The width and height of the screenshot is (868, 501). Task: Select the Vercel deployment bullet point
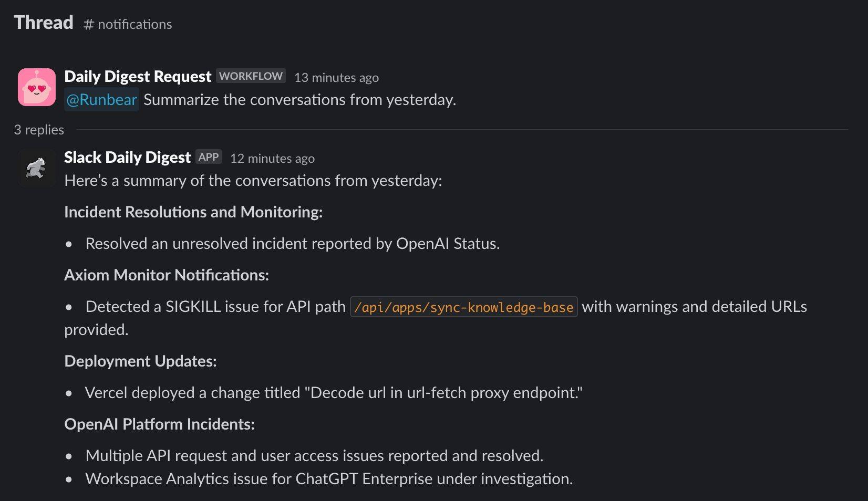coord(334,392)
